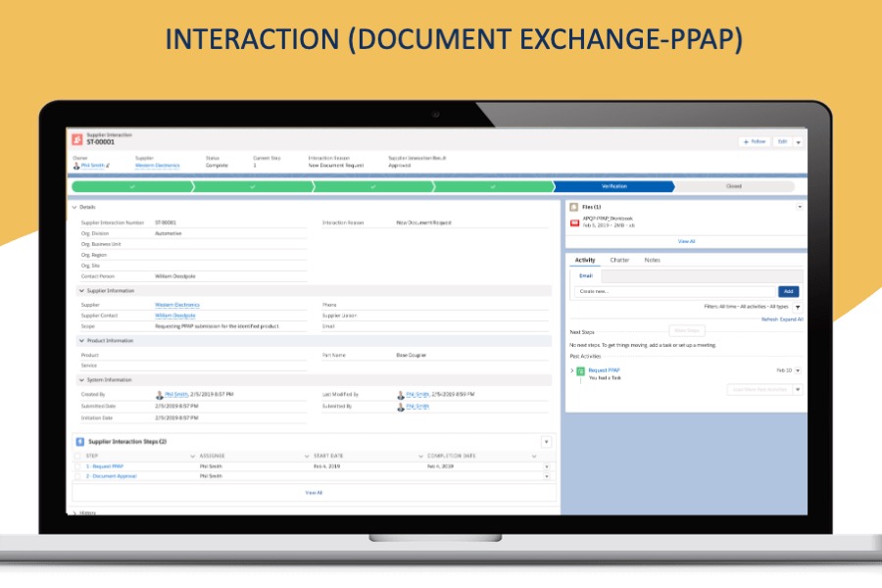Click the Request PPAP task icon
The height and width of the screenshot is (588, 882).
click(x=580, y=370)
